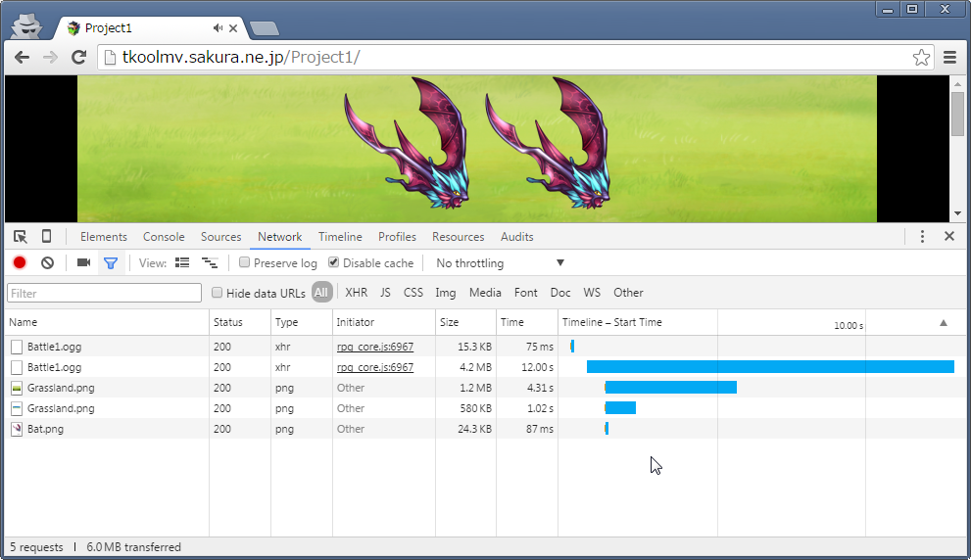
Task: Click 1.02 s Grassland.png timeline bar
Action: click(620, 408)
